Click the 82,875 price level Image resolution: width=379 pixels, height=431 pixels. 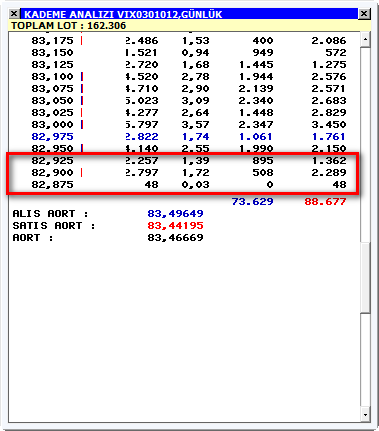[52, 185]
